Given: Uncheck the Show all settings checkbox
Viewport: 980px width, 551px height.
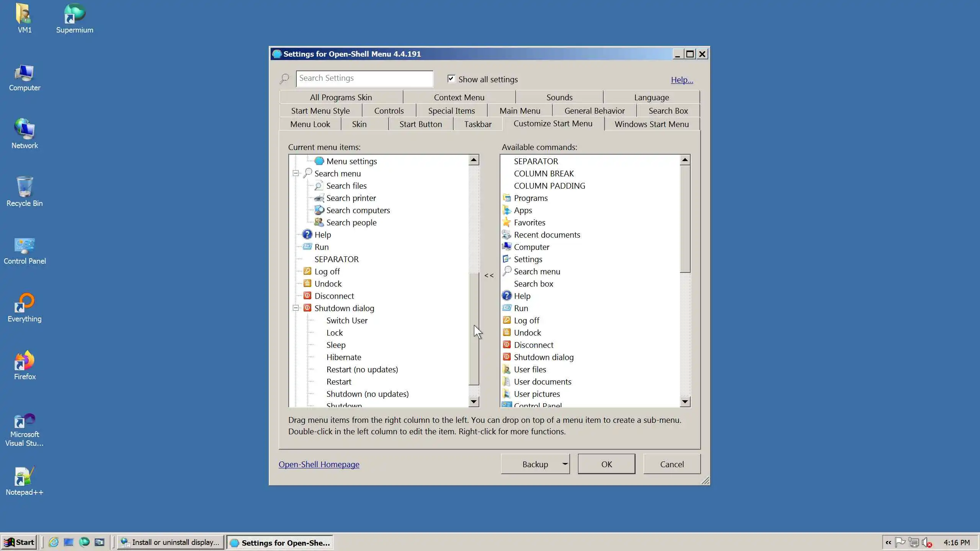Looking at the screenshot, I should (451, 79).
